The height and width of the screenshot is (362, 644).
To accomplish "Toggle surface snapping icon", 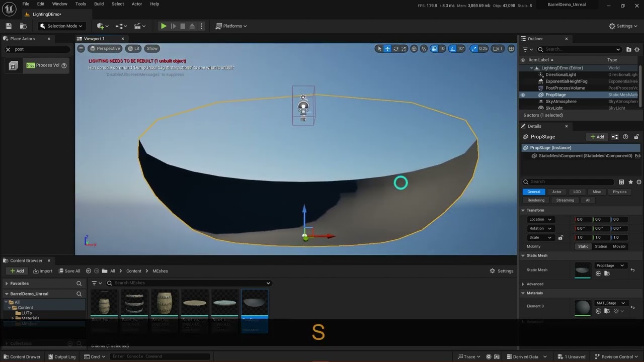I will pos(424,49).
